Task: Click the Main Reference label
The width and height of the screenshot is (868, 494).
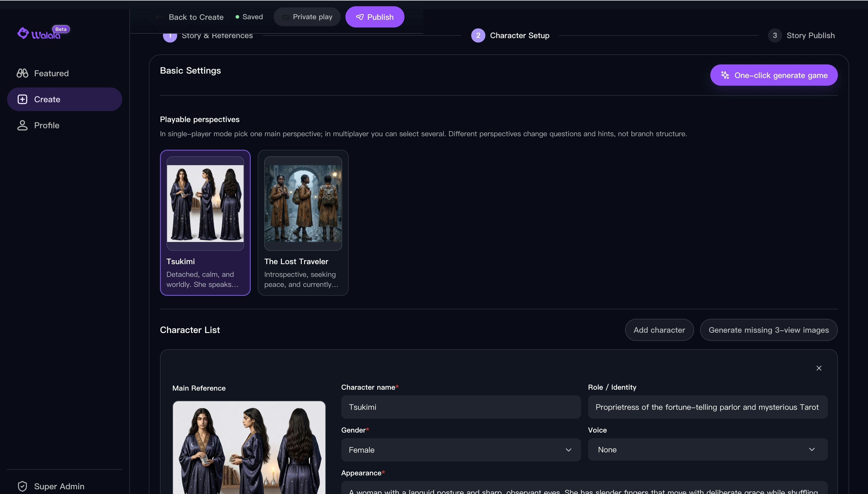Action: [199, 388]
